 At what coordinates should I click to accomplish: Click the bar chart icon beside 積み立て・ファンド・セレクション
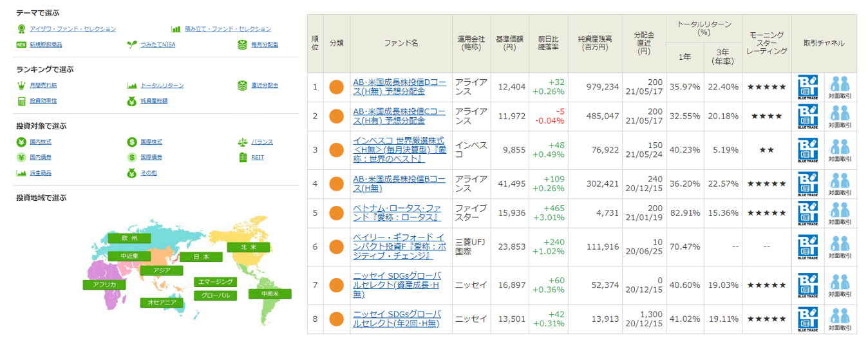176,29
